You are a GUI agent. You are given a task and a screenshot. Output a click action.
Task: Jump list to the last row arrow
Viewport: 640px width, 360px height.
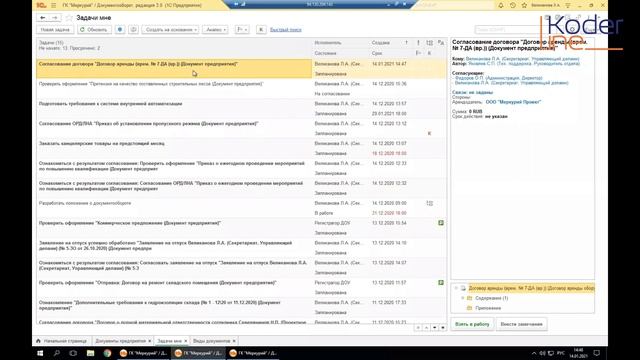(443, 327)
